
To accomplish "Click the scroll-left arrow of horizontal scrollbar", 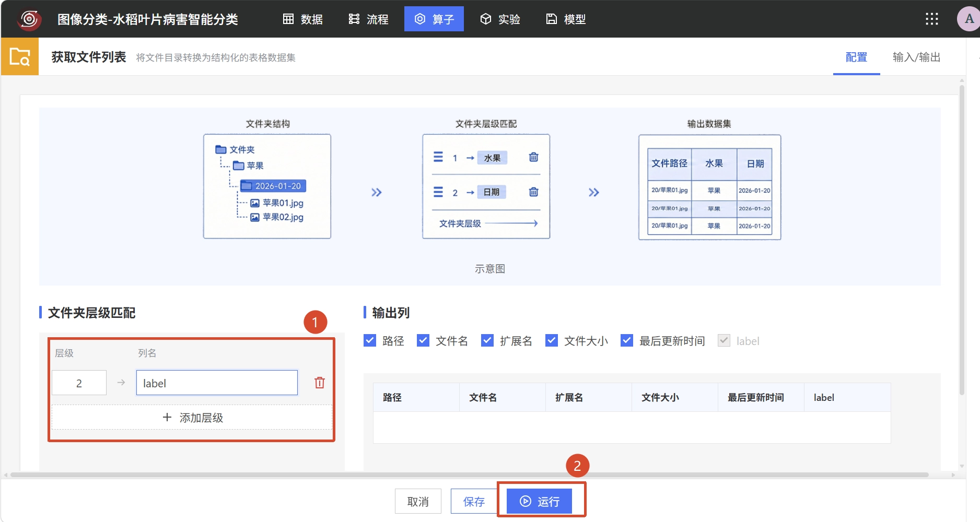I will pos(6,475).
